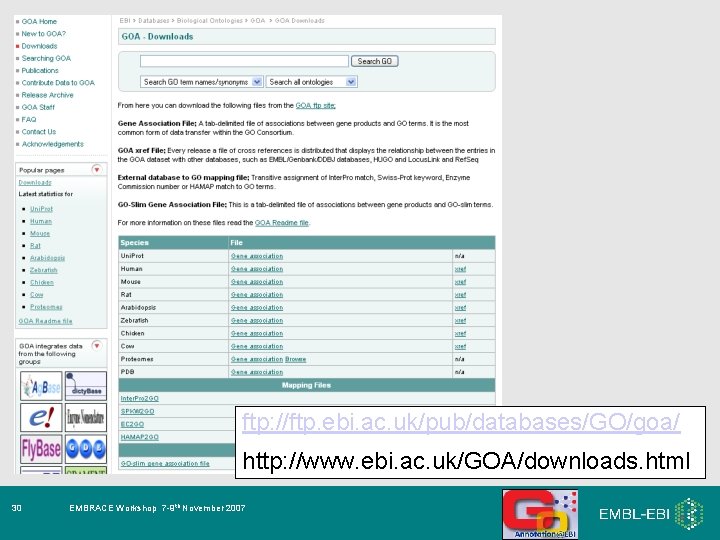Viewport: 720px width, 540px height.
Task: Click the EMBL-EBI logo
Action: click(x=651, y=513)
